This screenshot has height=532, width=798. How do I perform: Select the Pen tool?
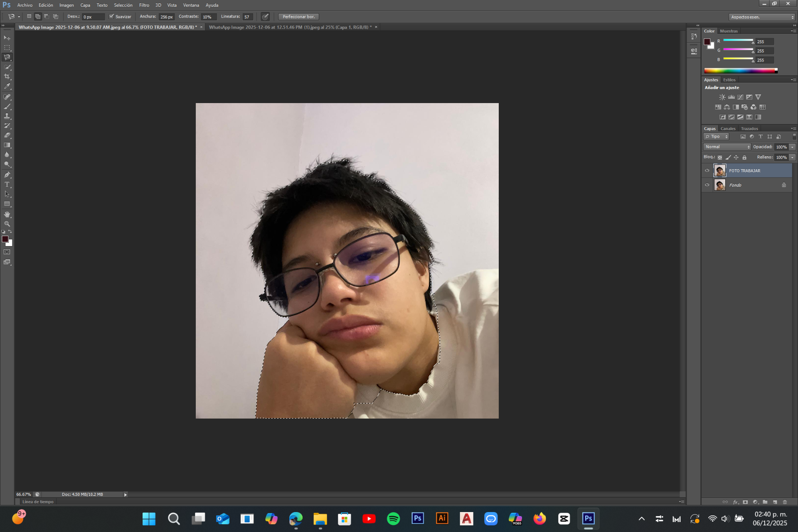7,175
